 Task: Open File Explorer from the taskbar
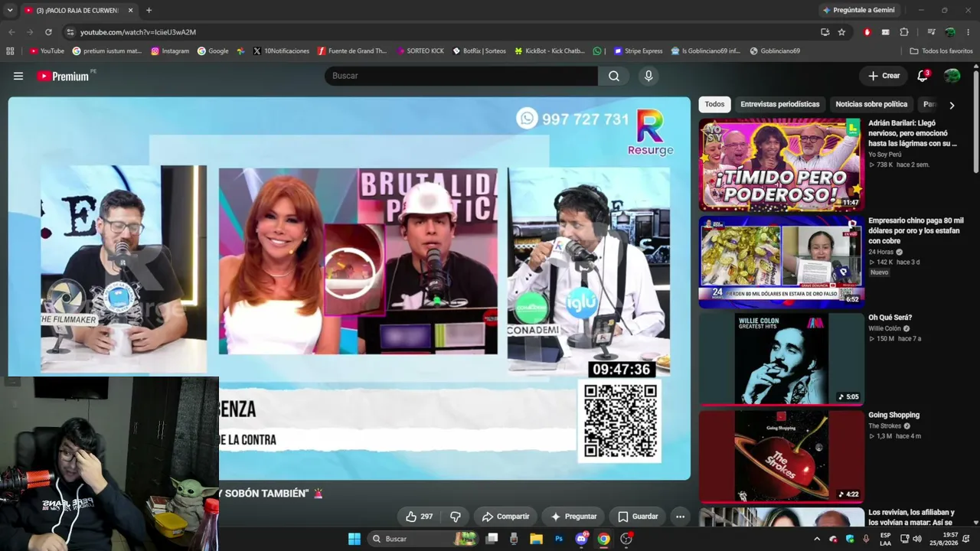point(536,539)
